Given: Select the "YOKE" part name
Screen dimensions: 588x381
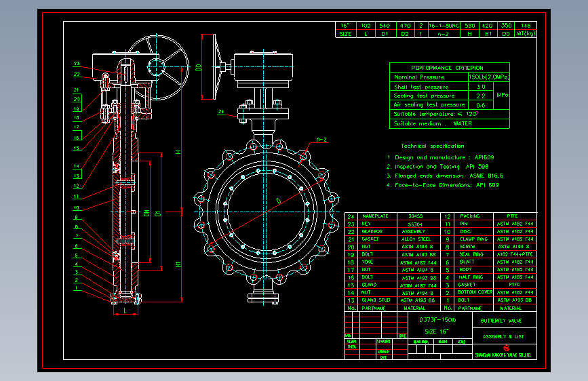Looking at the screenshot, I should (x=368, y=262).
